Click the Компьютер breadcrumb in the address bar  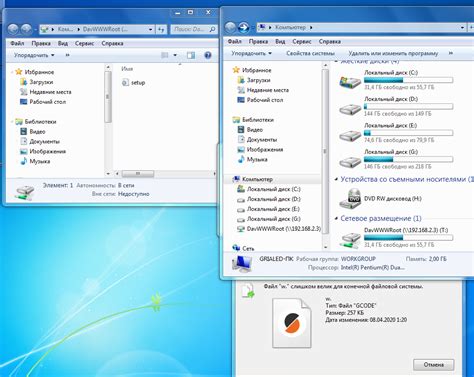290,27
